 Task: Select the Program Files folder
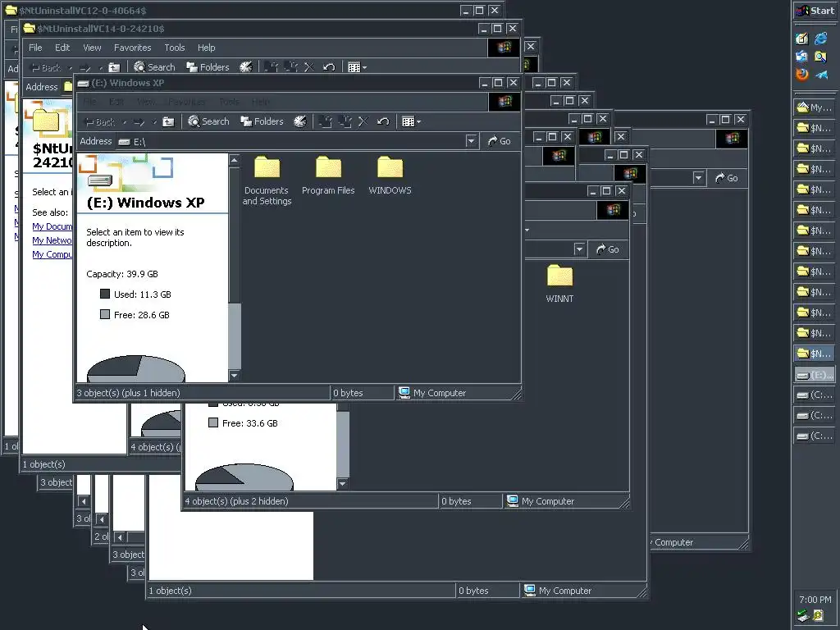click(x=328, y=176)
